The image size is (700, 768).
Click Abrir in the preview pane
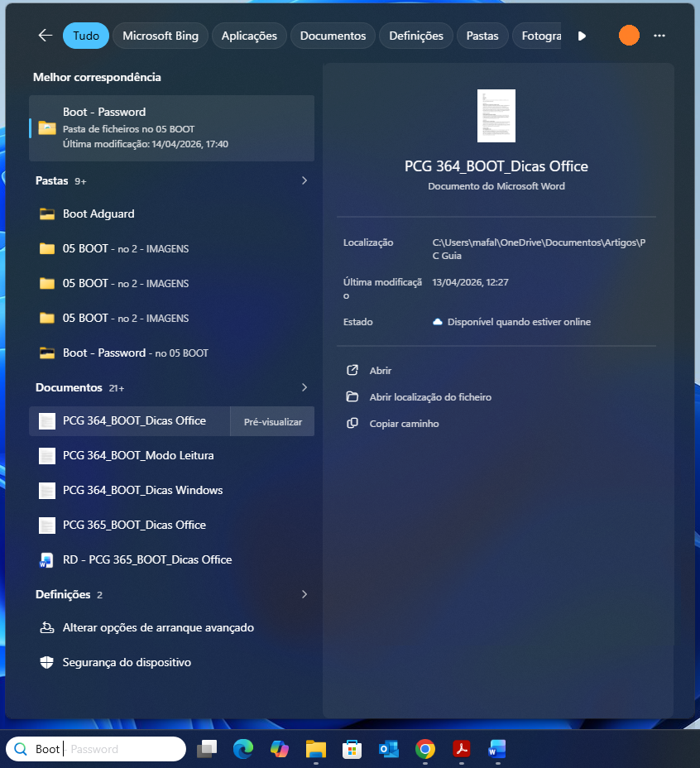[x=380, y=371]
